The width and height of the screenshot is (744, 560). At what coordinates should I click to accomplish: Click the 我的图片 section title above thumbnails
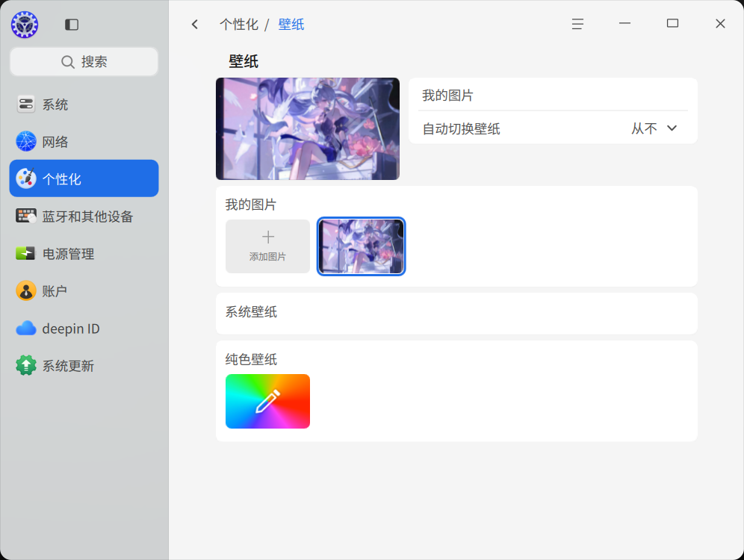click(250, 205)
